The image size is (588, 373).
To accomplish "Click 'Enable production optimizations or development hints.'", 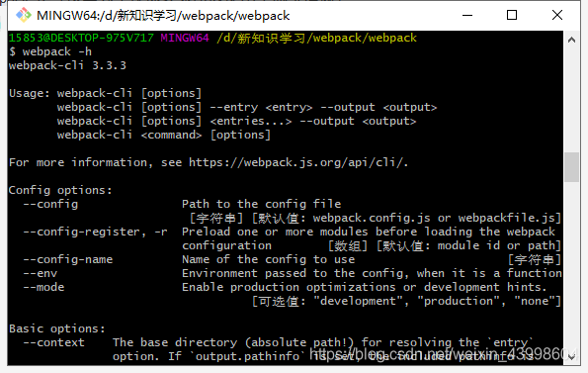I will [364, 288].
